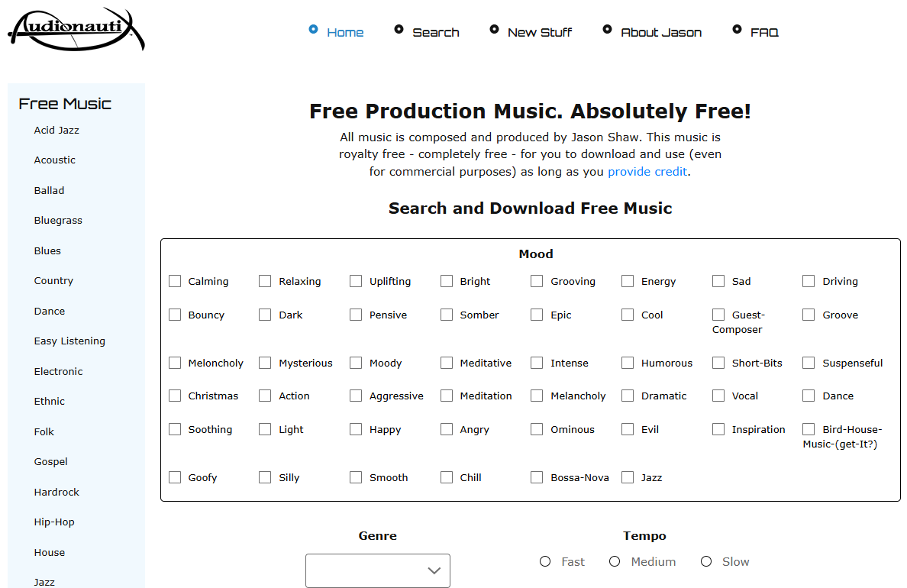The height and width of the screenshot is (588, 907).
Task: Choose the Medium tempo option
Action: click(x=615, y=561)
